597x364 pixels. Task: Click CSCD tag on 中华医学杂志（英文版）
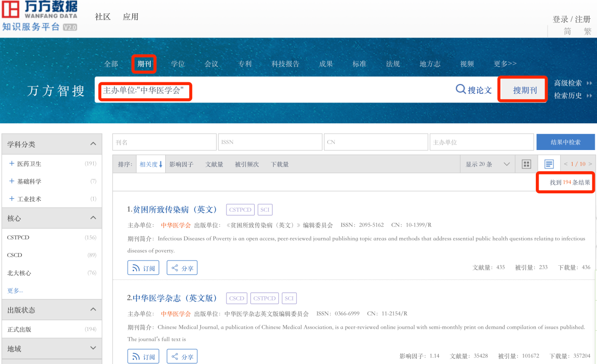(x=237, y=298)
